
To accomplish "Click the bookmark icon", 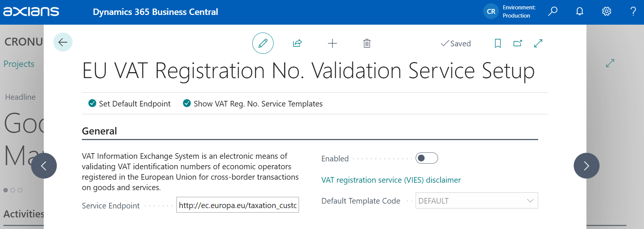I will pyautogui.click(x=497, y=43).
